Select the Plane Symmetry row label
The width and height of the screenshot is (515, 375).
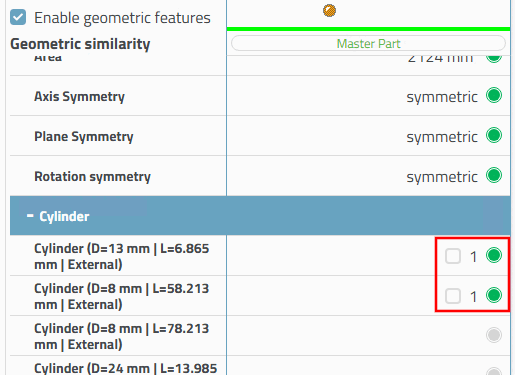tap(84, 137)
